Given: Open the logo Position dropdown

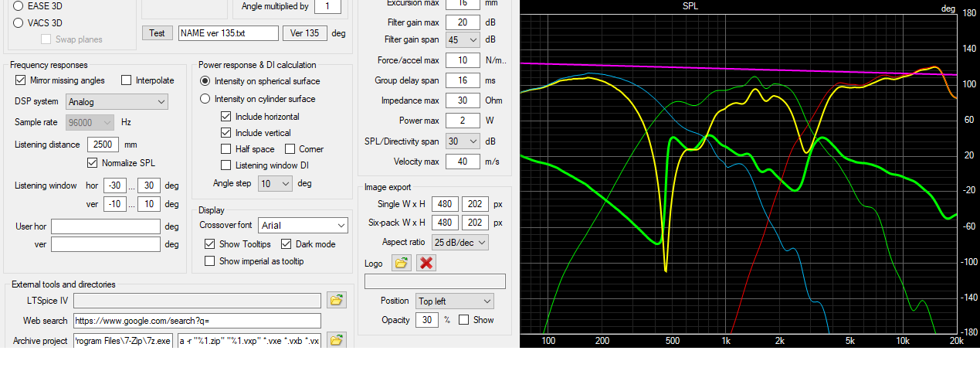Looking at the screenshot, I should pyautogui.click(x=454, y=301).
